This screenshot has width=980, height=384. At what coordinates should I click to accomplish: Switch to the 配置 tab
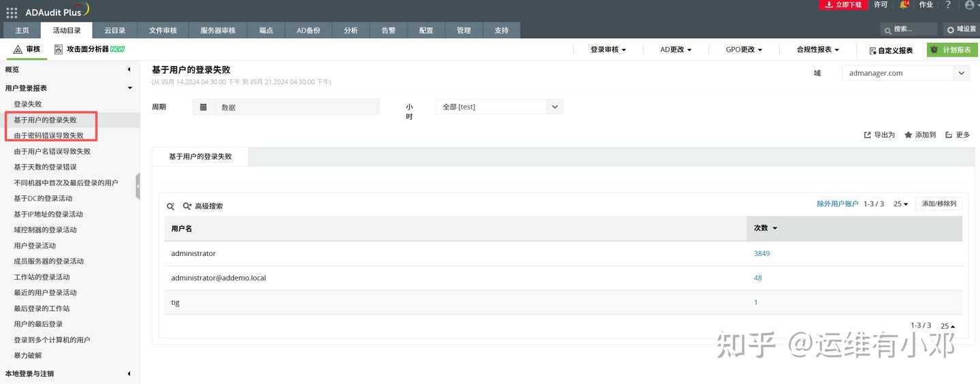[x=426, y=30]
